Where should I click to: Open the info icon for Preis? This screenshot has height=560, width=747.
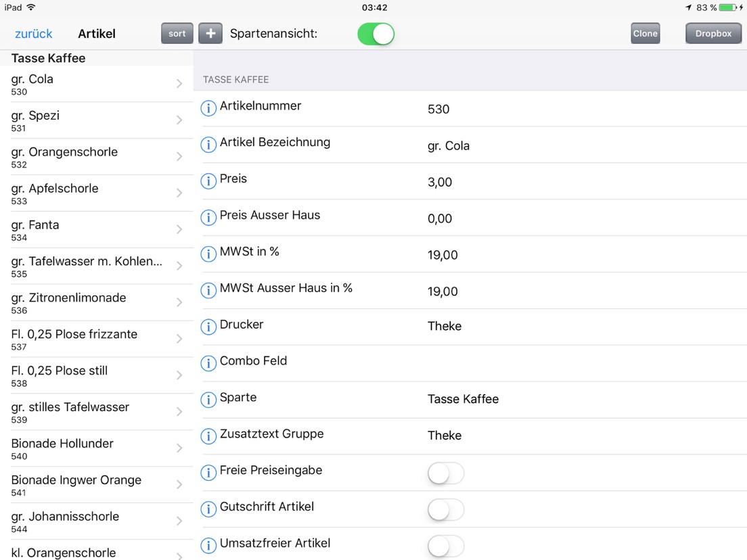point(208,181)
